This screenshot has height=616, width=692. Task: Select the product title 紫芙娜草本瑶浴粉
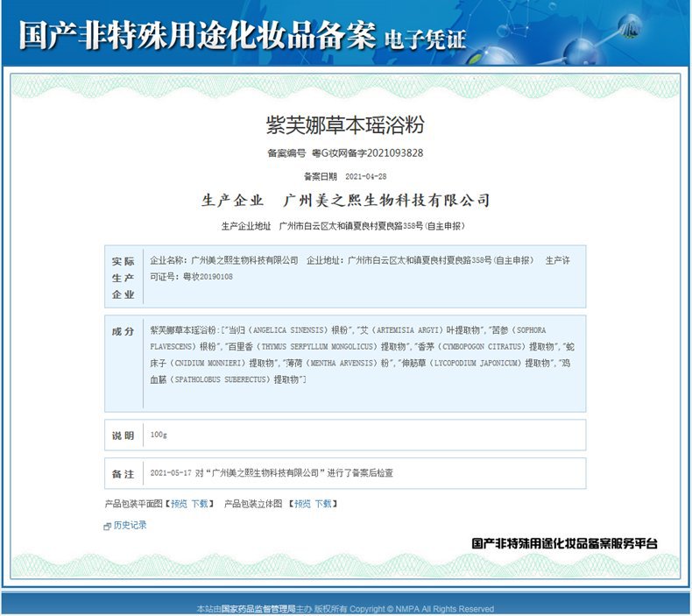point(345,124)
